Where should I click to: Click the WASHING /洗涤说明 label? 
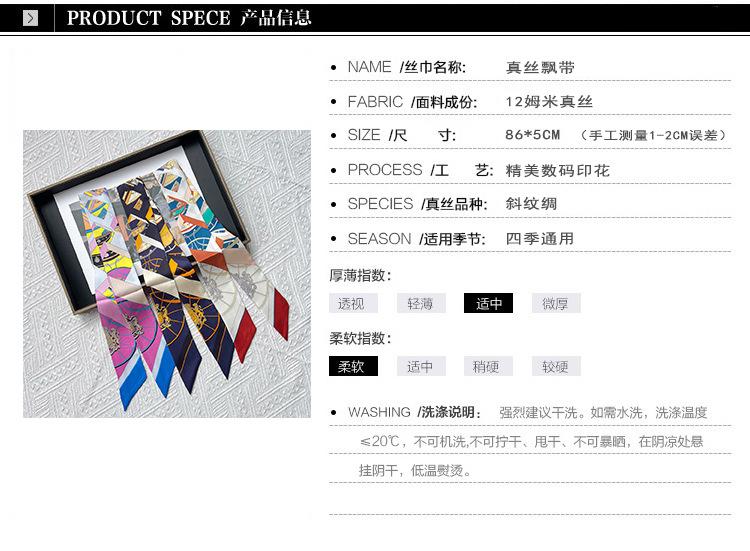point(415,412)
